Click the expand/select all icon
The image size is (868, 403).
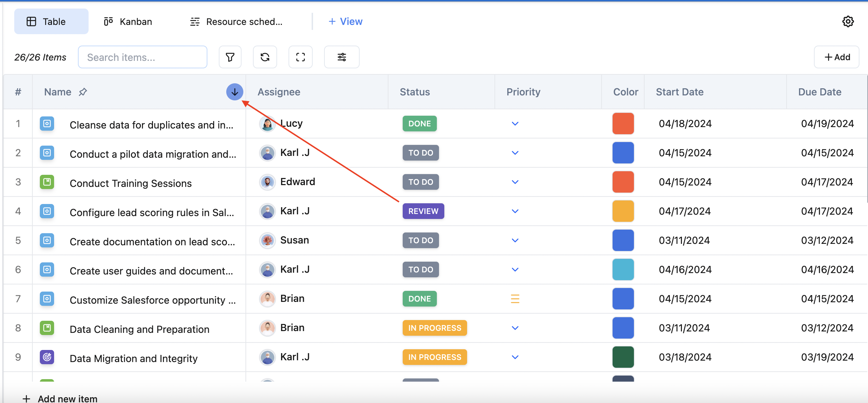point(301,57)
